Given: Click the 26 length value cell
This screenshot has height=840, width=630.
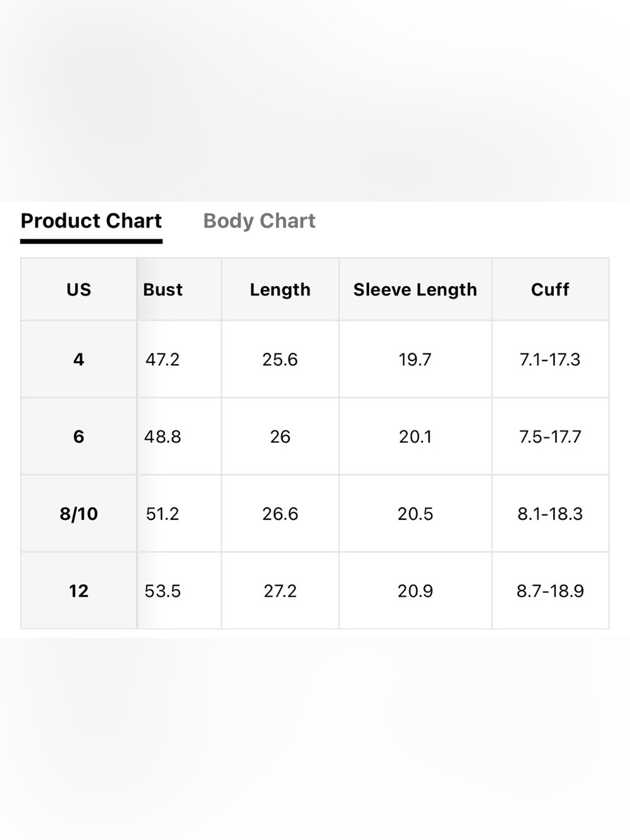Looking at the screenshot, I should click(280, 436).
